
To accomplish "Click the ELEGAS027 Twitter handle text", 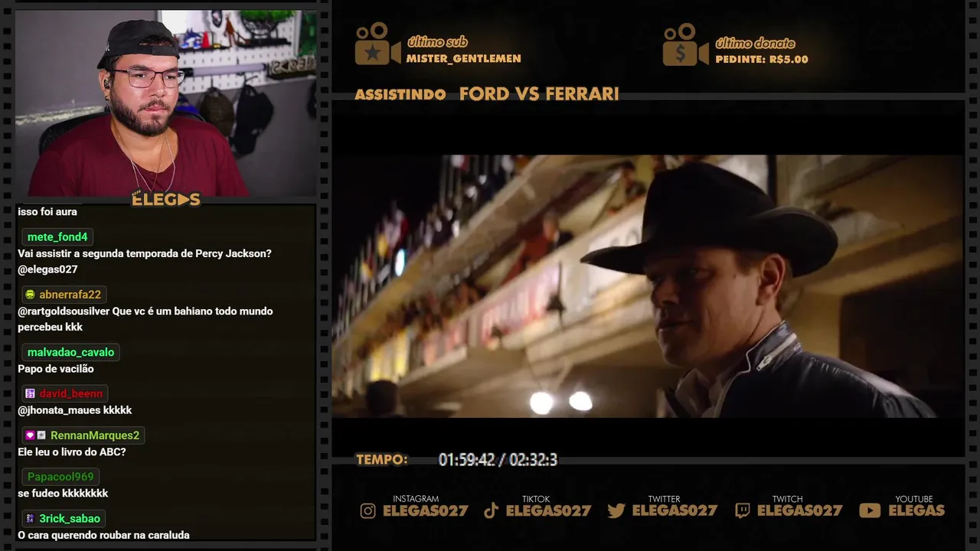I will 675,511.
